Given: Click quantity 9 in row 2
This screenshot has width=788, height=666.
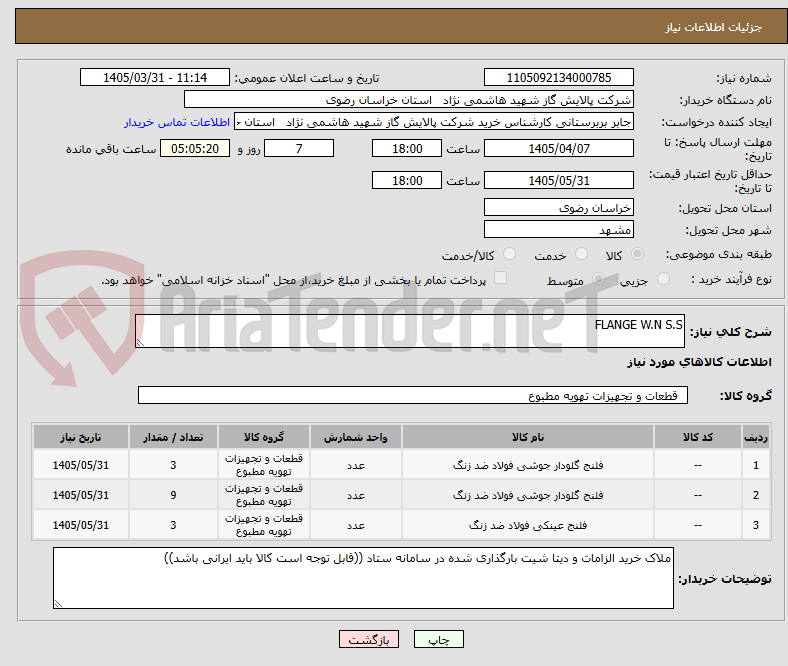Looking at the screenshot, I should tap(173, 495).
